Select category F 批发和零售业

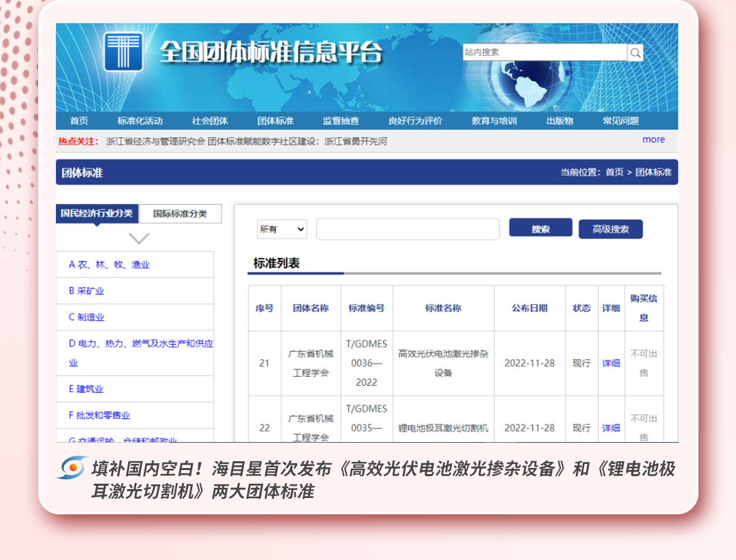[x=99, y=416]
